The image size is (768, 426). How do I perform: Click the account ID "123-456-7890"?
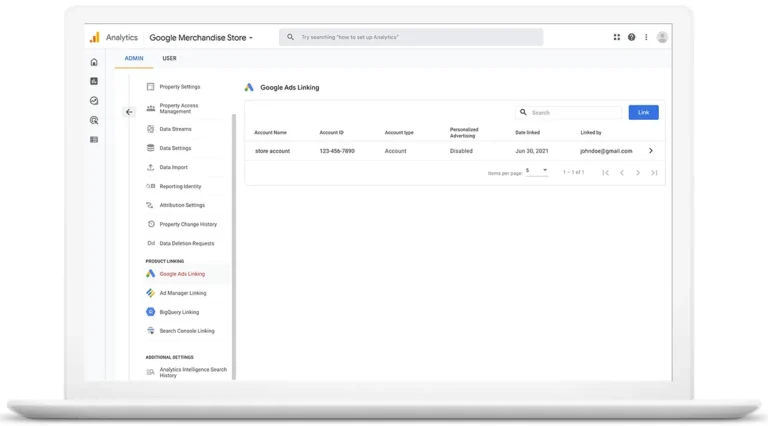(x=337, y=151)
